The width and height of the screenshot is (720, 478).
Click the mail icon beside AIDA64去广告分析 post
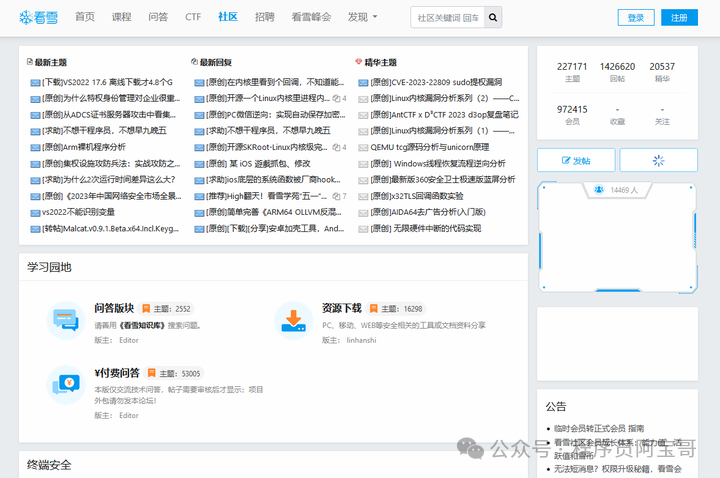click(363, 213)
